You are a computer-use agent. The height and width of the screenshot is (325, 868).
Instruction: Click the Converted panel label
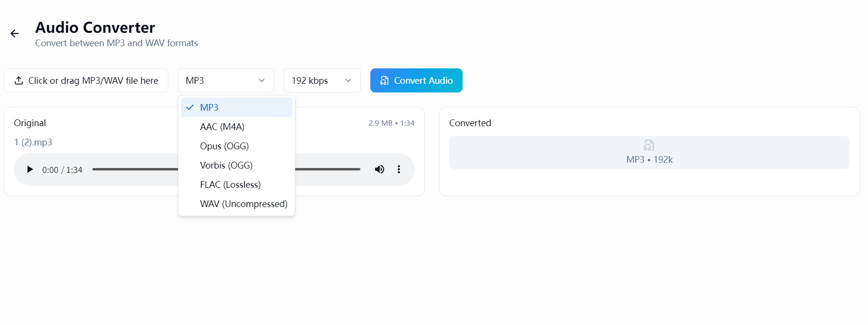click(470, 123)
